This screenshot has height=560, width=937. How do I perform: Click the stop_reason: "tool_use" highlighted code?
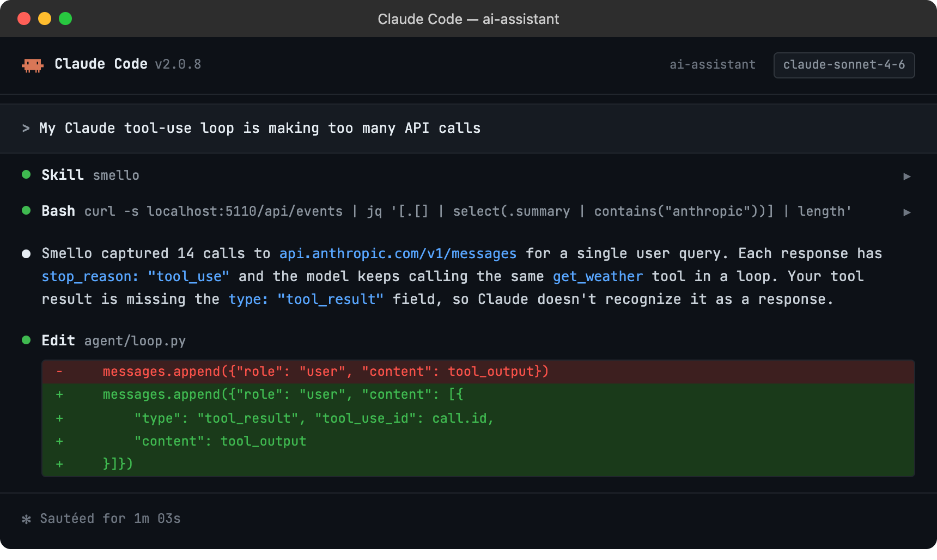tap(136, 276)
